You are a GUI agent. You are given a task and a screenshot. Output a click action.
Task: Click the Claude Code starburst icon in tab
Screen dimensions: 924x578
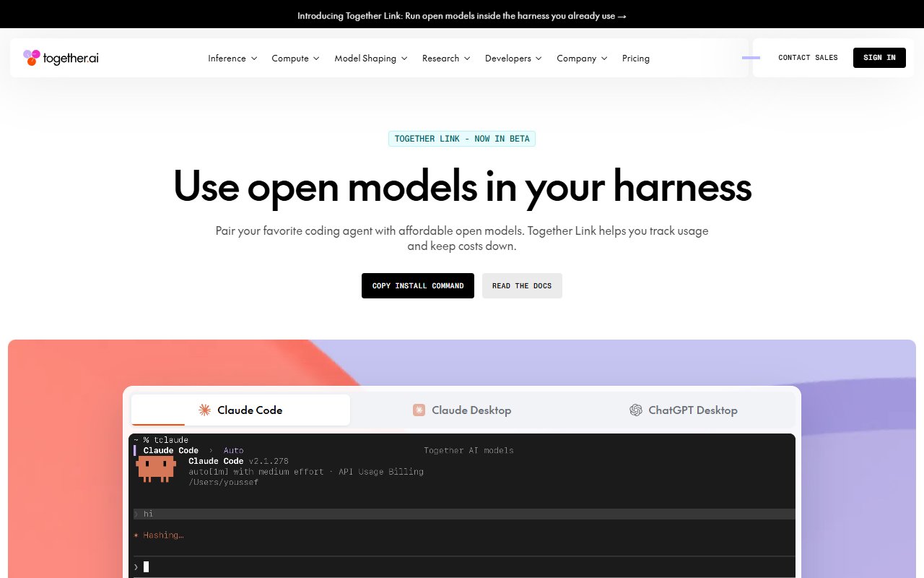(x=205, y=410)
